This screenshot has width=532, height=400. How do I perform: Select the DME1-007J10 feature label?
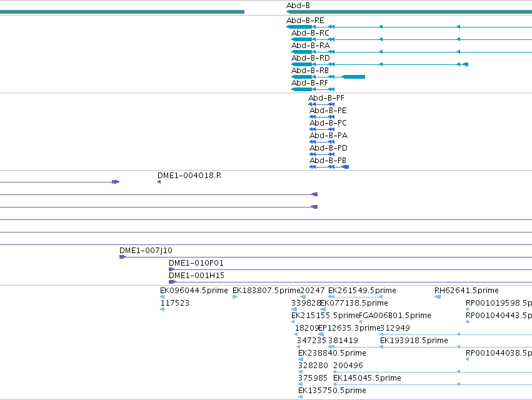(146, 251)
